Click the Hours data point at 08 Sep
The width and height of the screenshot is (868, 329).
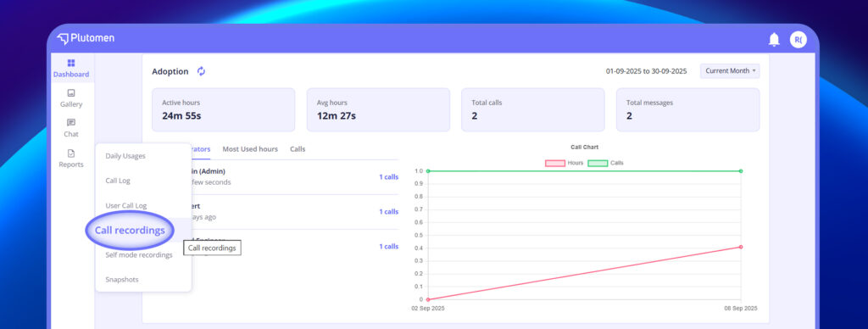point(741,247)
